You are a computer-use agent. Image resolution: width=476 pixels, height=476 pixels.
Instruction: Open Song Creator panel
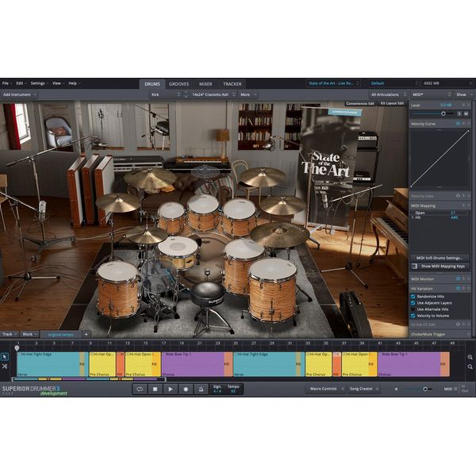coord(363,389)
